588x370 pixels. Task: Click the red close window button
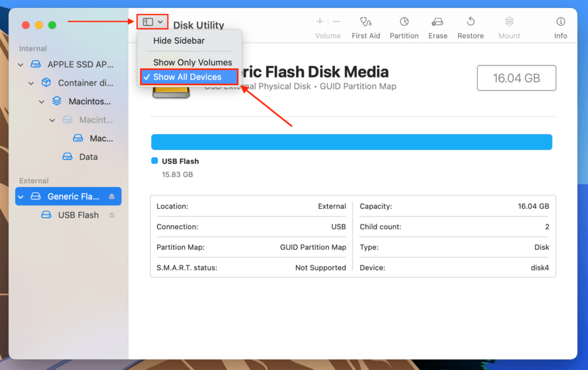click(x=26, y=25)
